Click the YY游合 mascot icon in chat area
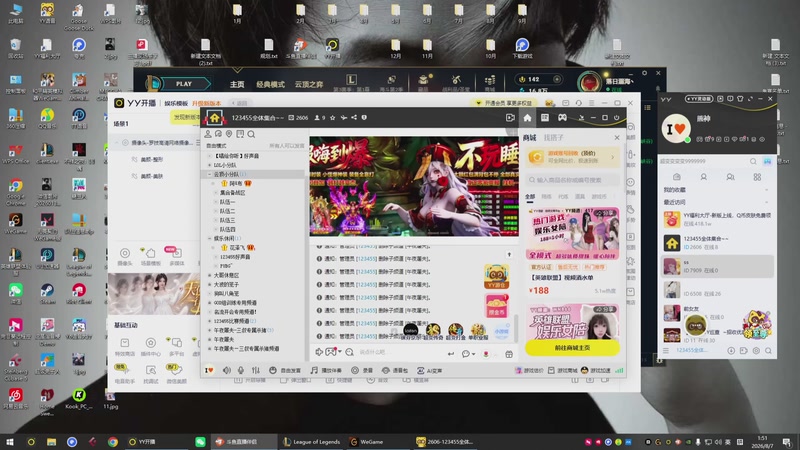Screen dimensions: 800x450 pos(496,277)
